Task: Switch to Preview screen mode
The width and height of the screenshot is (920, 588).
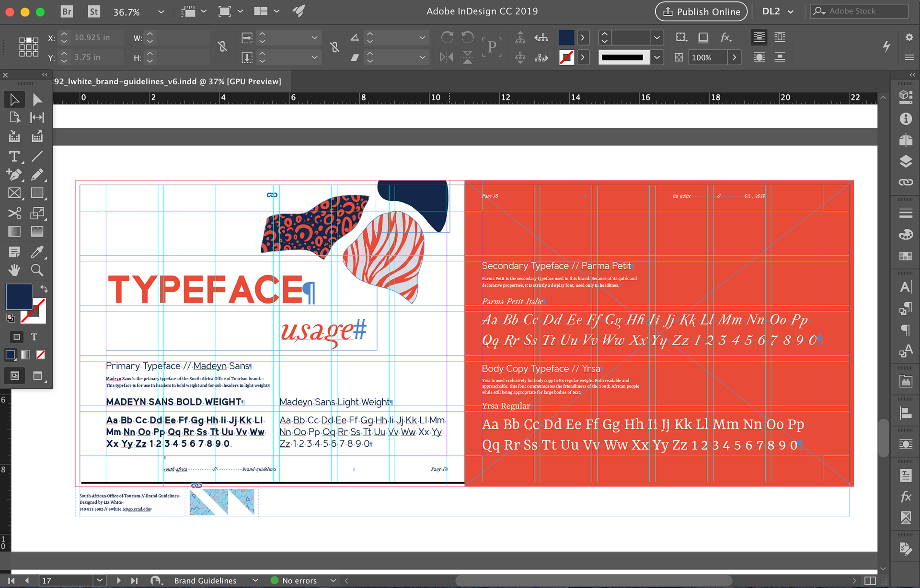Action: coord(38,376)
